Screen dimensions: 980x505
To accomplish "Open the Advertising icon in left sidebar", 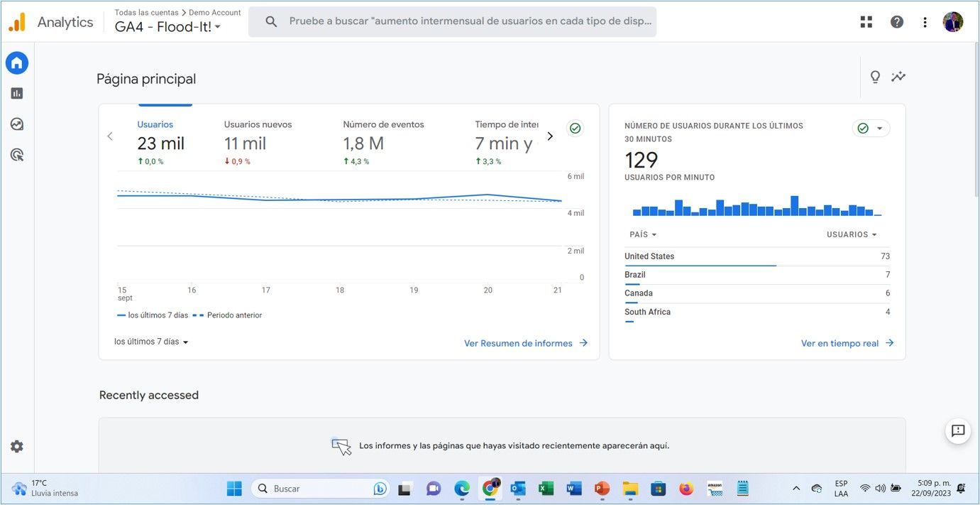I will pos(17,155).
